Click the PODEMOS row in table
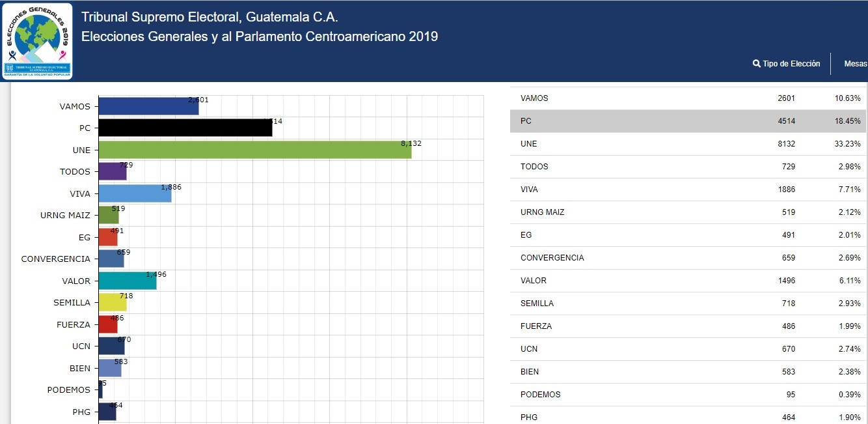 pos(688,395)
